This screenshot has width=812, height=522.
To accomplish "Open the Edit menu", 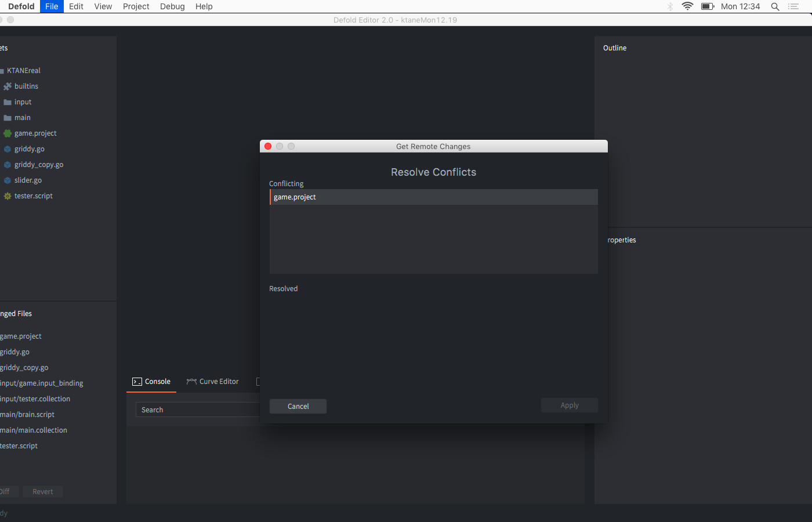I will [x=76, y=6].
